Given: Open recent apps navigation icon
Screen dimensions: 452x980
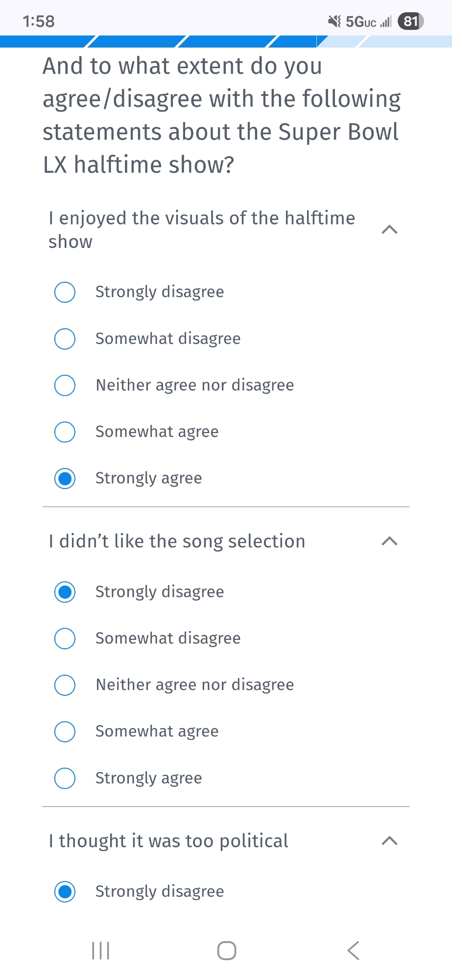Looking at the screenshot, I should 100,951.
